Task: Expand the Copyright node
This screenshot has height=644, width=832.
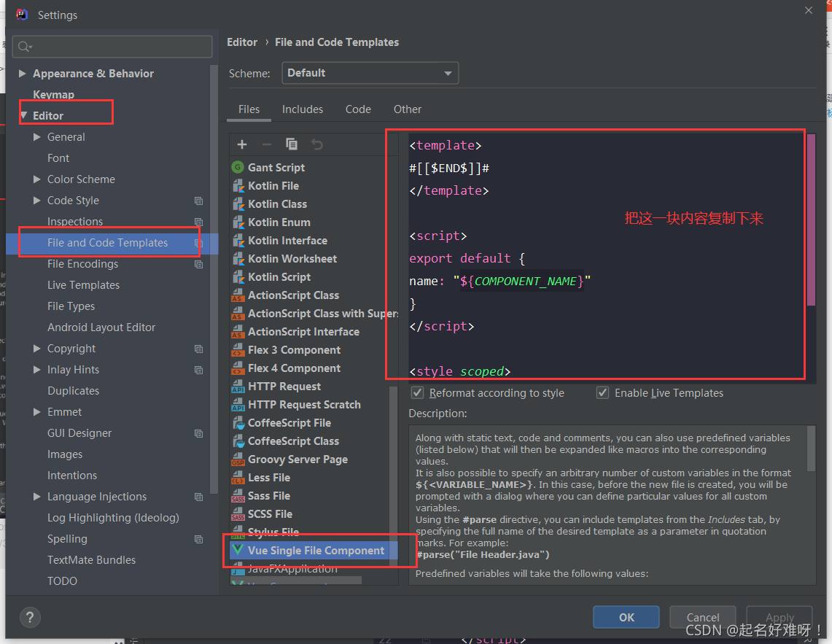Action: pos(36,349)
